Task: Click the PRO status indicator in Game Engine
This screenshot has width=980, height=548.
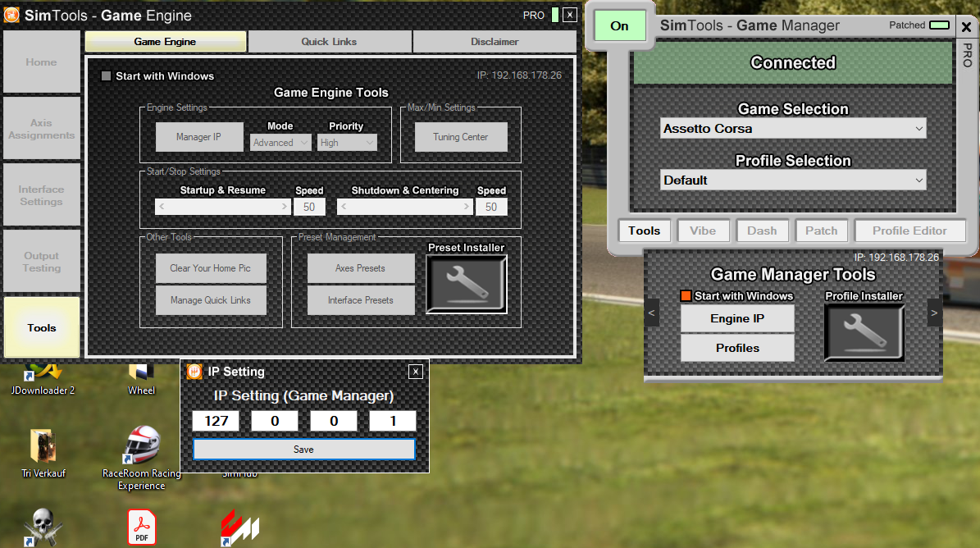Action: pos(555,15)
